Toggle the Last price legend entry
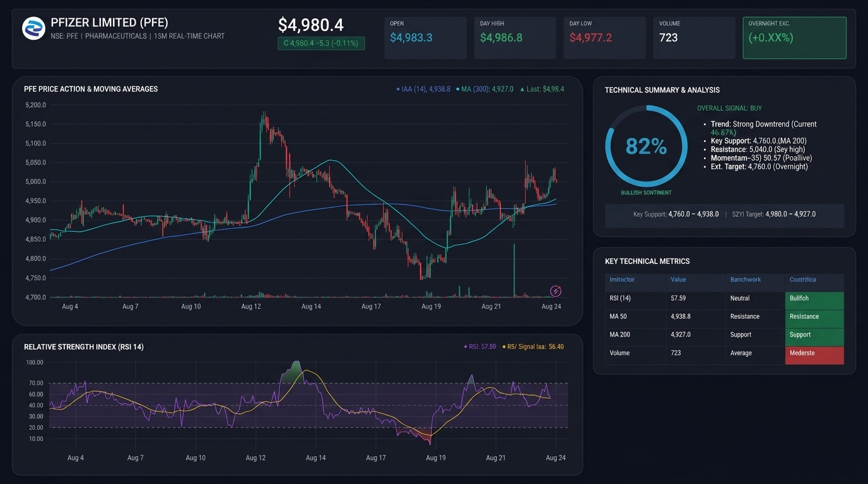 point(542,89)
